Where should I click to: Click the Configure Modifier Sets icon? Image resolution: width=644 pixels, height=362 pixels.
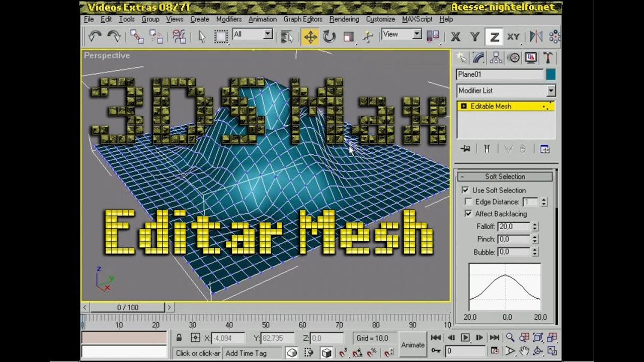pos(544,149)
